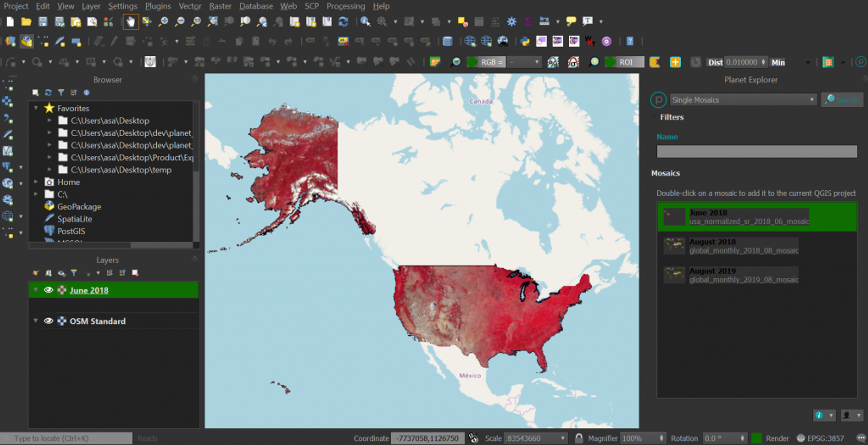Open the SCP menu
The width and height of the screenshot is (868, 445).
point(312,6)
